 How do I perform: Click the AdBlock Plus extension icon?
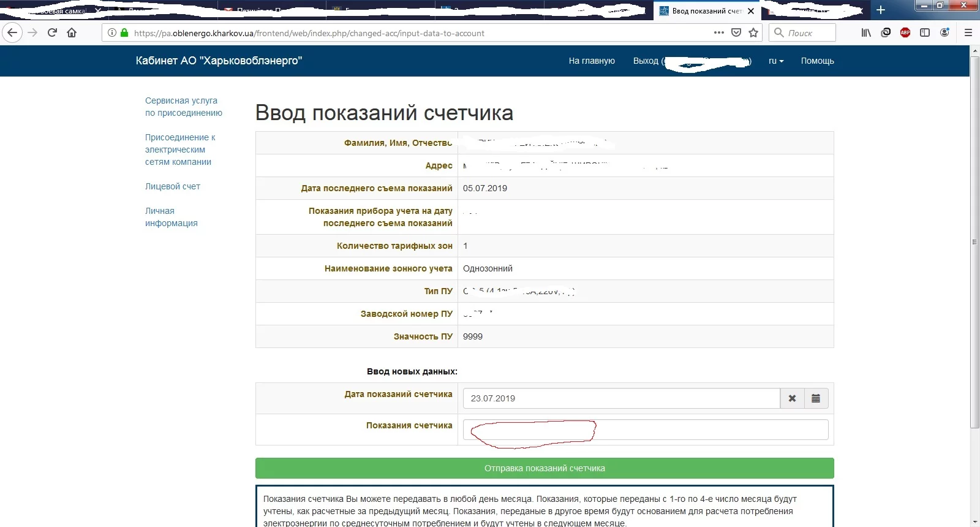pyautogui.click(x=905, y=32)
